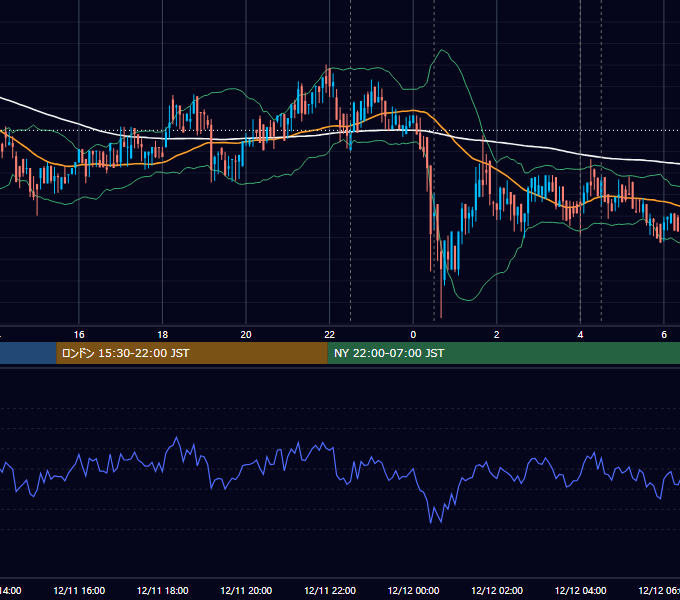Click the 12/12 02:00 timestamp on bottom axis
680x600 pixels.
[497, 590]
